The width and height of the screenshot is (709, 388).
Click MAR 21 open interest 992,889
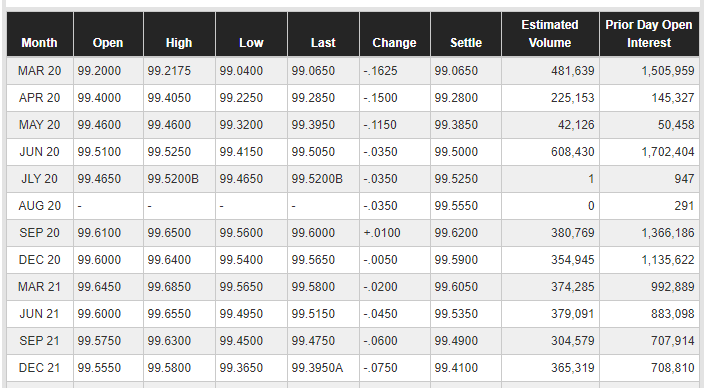click(x=673, y=287)
